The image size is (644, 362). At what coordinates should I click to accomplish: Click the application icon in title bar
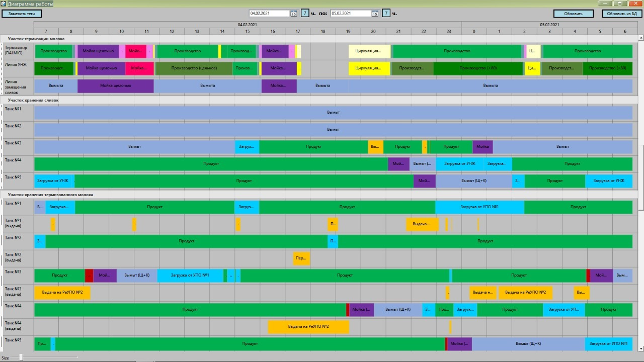(x=4, y=4)
